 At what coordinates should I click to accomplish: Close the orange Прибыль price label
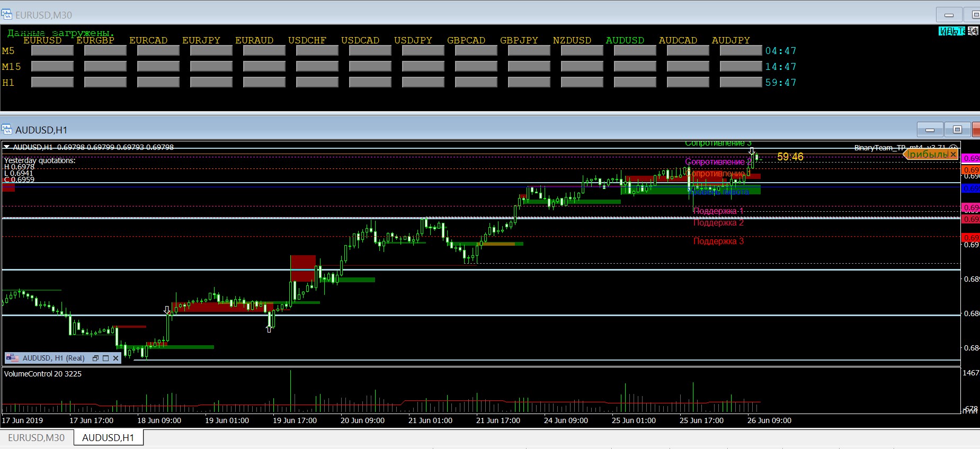tap(953, 155)
